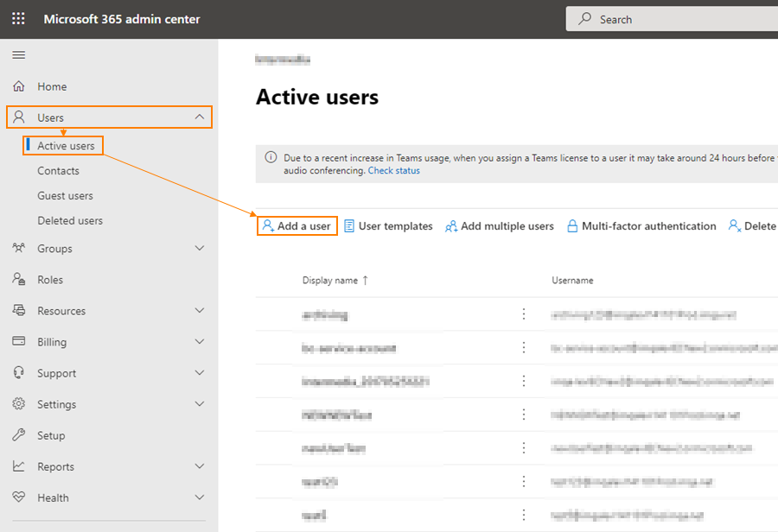The image size is (778, 532).
Task: Click the Groups people icon
Action: click(19, 248)
